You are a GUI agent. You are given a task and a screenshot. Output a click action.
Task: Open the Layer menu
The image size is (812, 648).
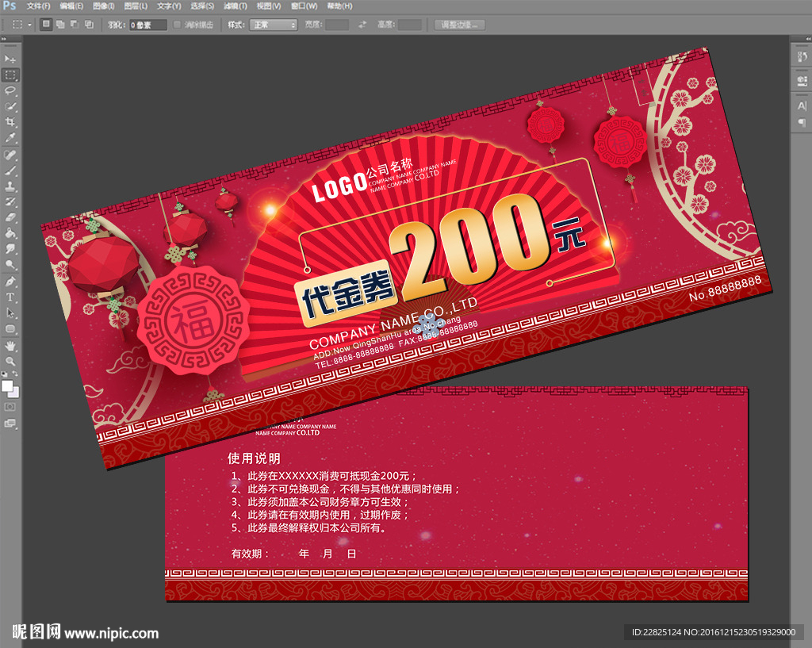point(136,6)
